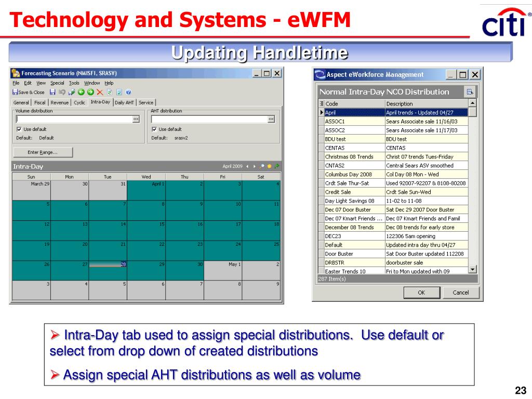Click the floppy disk Save icon
The image size is (532, 399).
click(52, 92)
